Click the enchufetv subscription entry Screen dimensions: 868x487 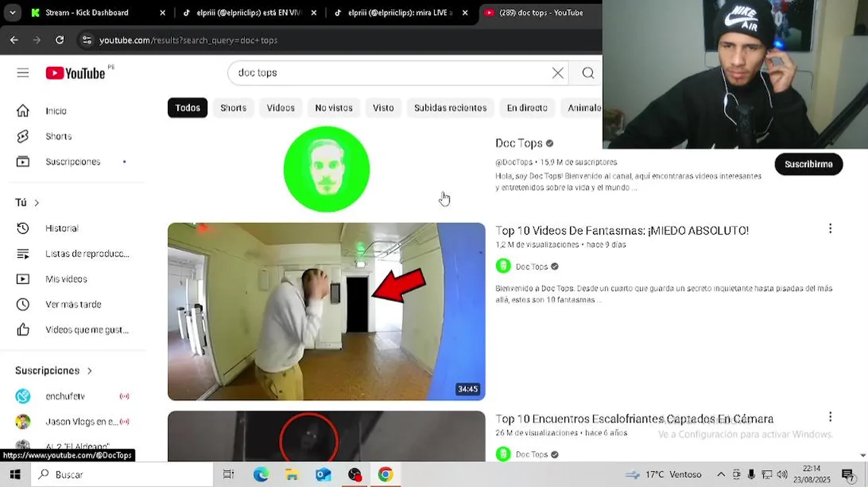coord(73,396)
